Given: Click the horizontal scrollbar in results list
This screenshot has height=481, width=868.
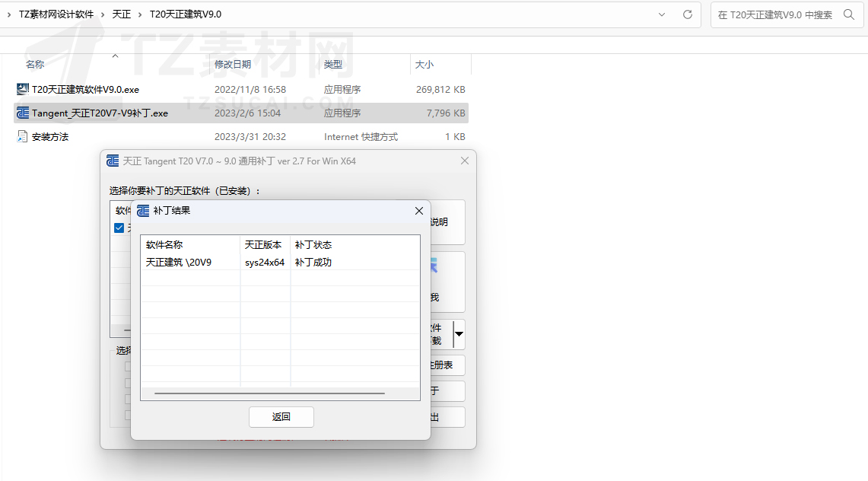Looking at the screenshot, I should tap(269, 393).
